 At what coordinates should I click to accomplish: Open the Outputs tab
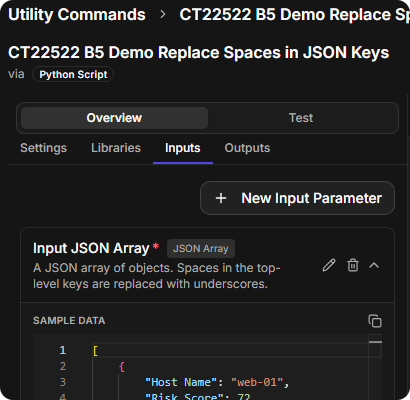click(x=247, y=148)
